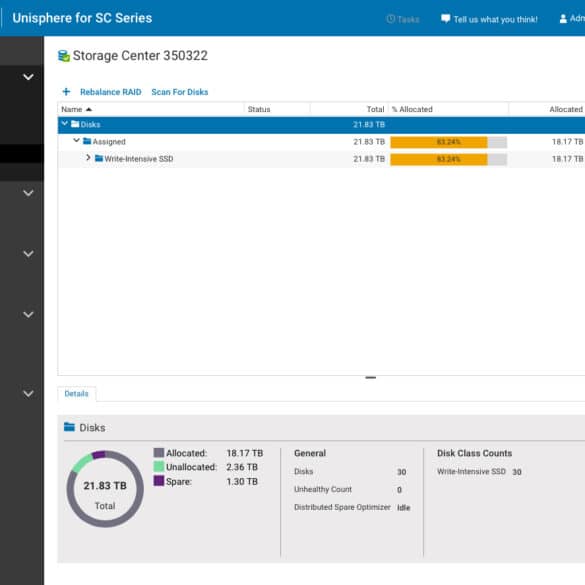This screenshot has height=585, width=585.
Task: Expand the fifth sidebar chevron section
Action: pyautogui.click(x=28, y=394)
